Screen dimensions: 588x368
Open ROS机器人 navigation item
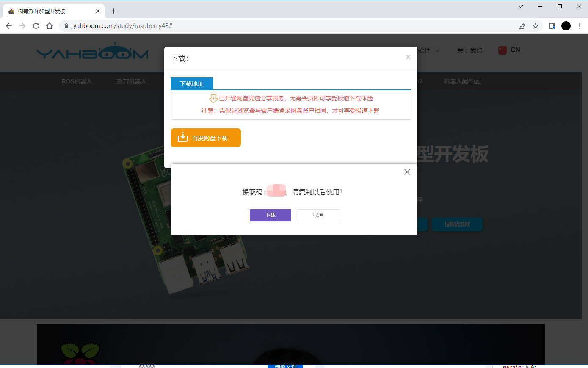tap(77, 81)
